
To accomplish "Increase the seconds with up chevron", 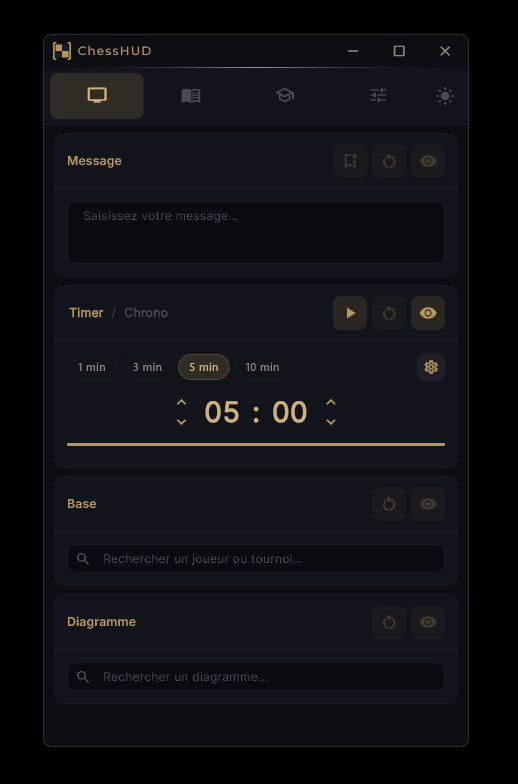I will coord(330,402).
